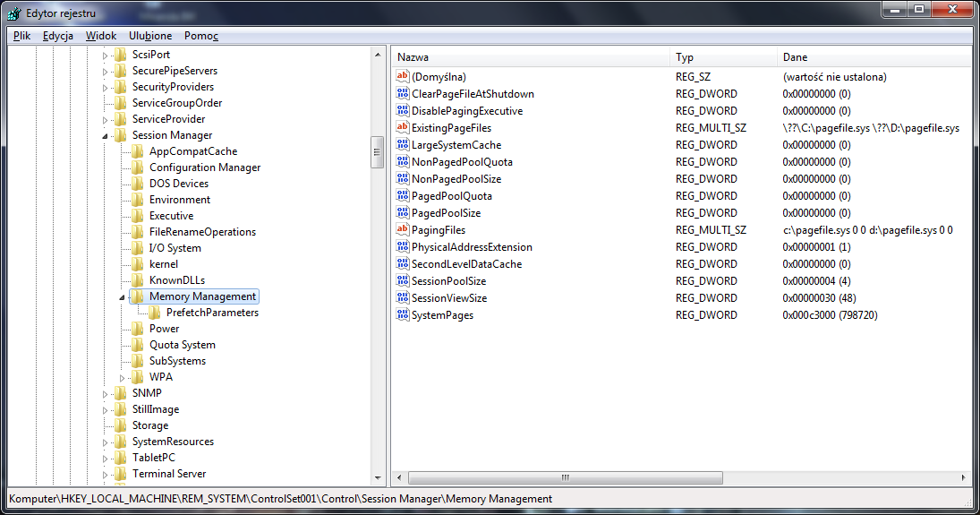980x515 pixels.
Task: Expand the ServiceProvider node
Action: pos(105,120)
